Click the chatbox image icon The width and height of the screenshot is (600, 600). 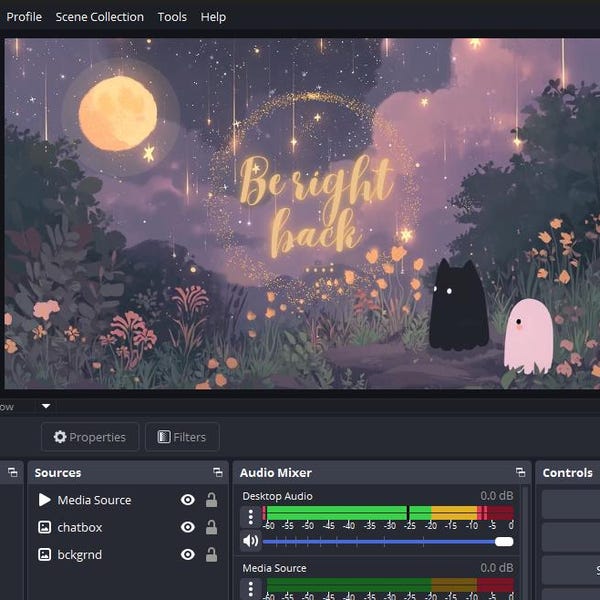point(44,527)
